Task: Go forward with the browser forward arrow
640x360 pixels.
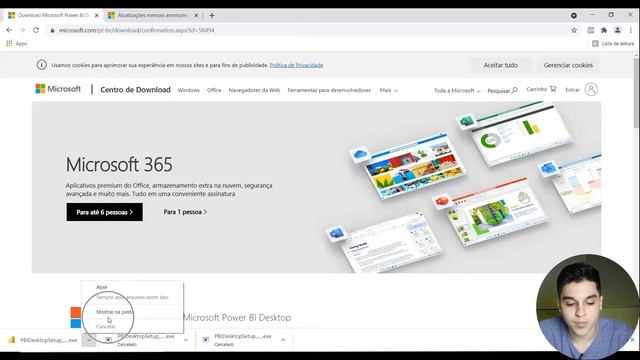Action: 22,30
